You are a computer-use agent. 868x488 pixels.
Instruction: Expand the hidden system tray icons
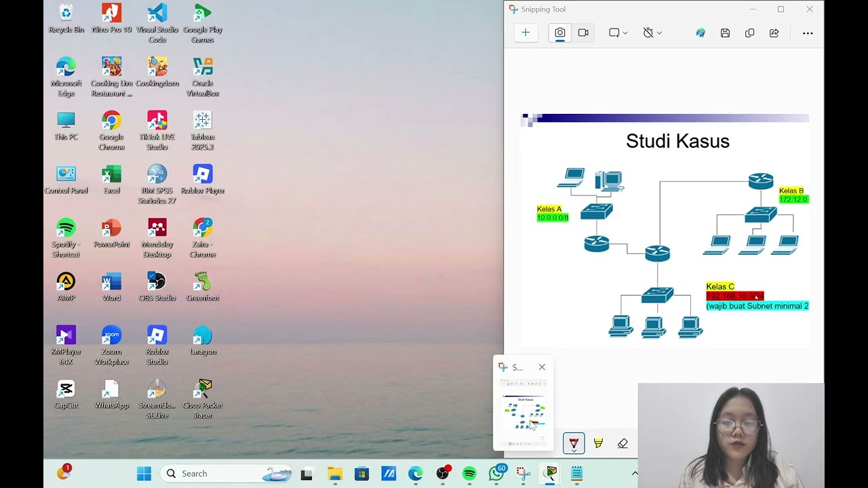(x=635, y=473)
